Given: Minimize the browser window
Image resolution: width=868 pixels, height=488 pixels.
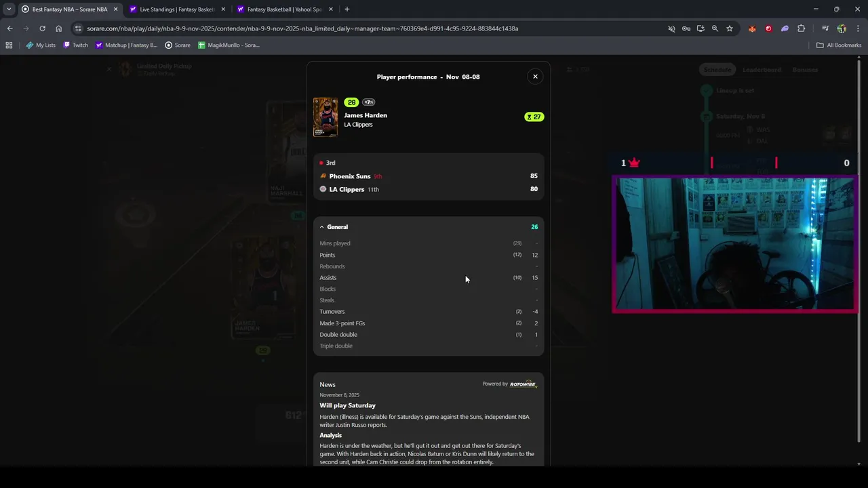Looking at the screenshot, I should [x=816, y=9].
